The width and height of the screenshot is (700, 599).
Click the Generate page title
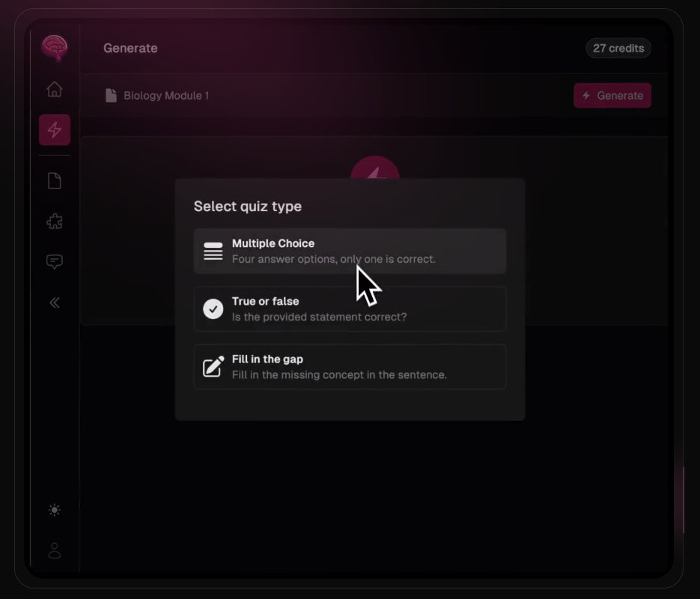(130, 48)
